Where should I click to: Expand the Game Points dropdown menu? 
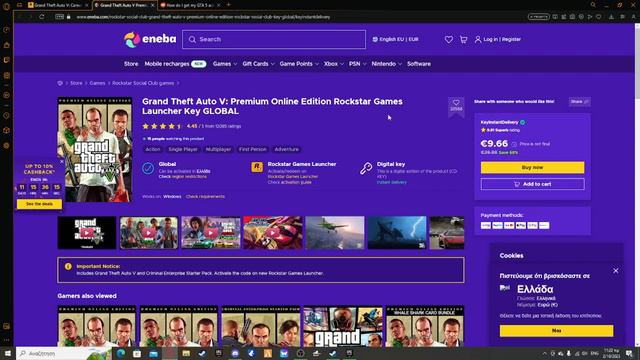coord(299,64)
